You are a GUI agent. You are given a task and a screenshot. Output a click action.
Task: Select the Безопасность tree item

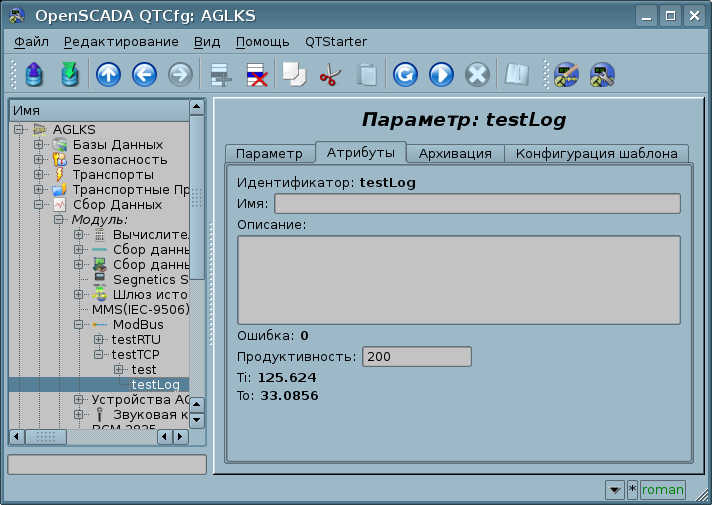click(x=119, y=160)
